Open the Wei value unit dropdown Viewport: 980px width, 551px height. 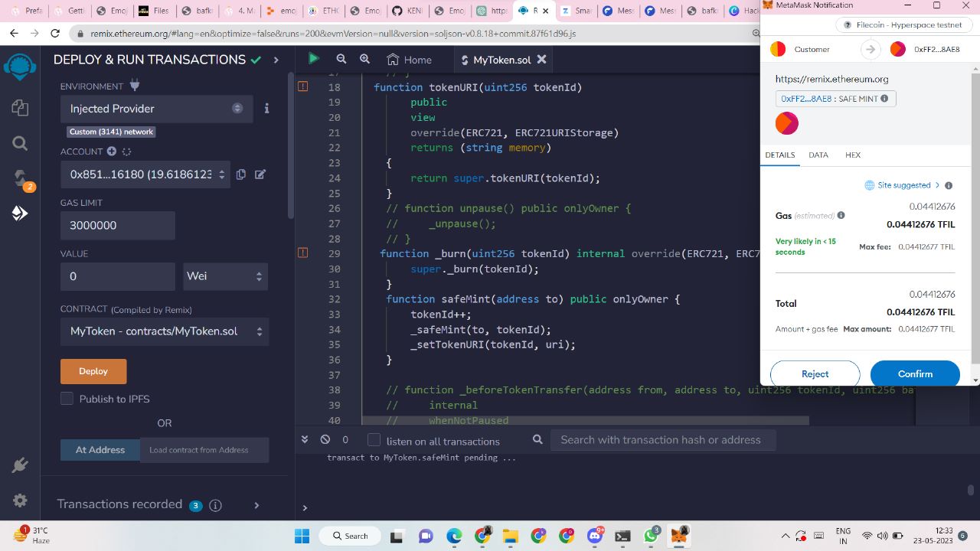point(225,276)
